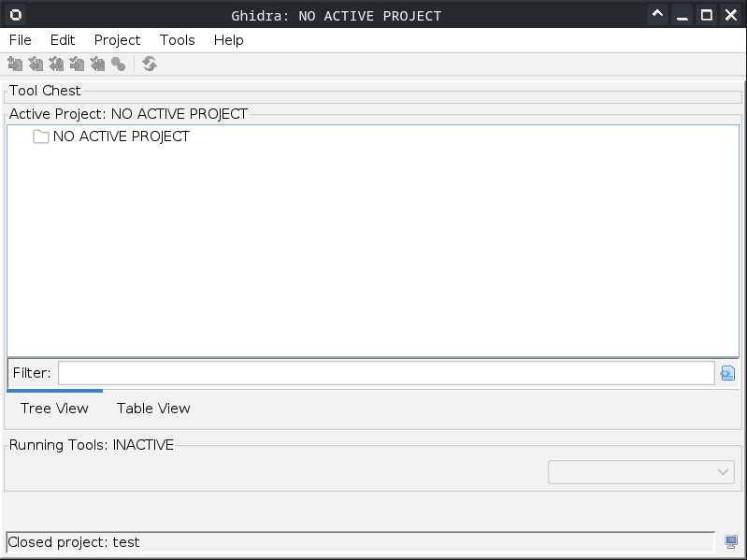The width and height of the screenshot is (747, 560).
Task: Click inside the Filter text field
Action: (386, 373)
